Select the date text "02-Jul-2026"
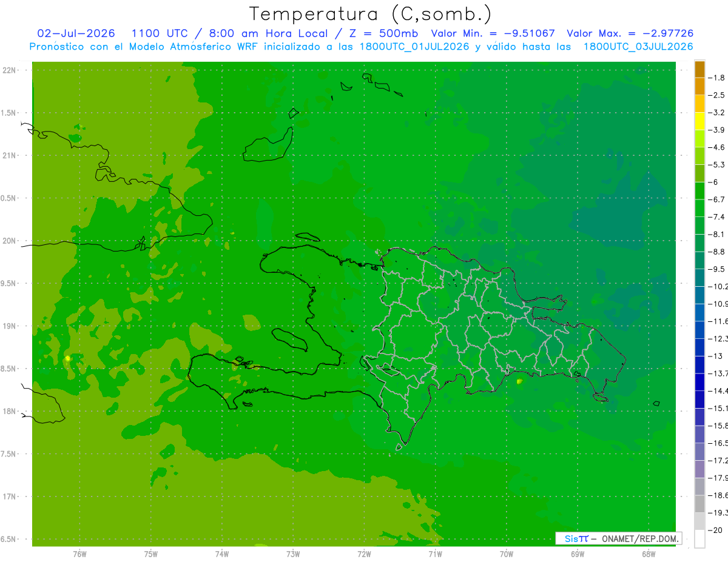728x562 pixels. 76,33
